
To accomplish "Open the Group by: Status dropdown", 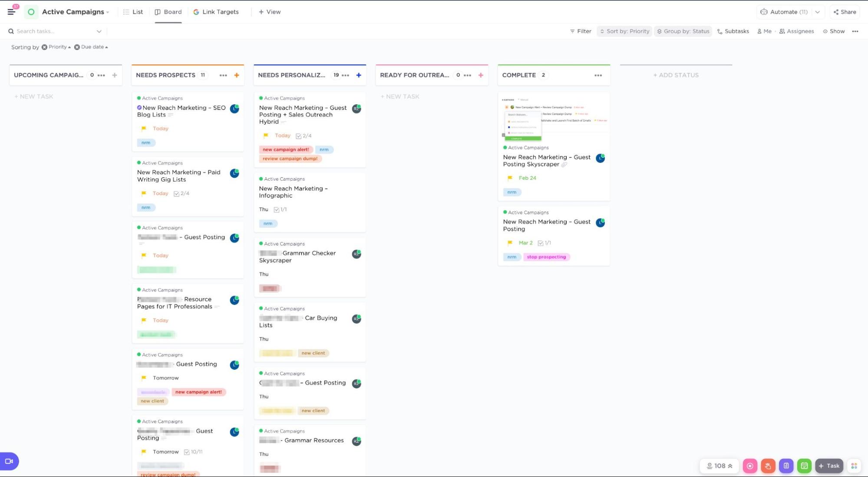I will pos(683,31).
